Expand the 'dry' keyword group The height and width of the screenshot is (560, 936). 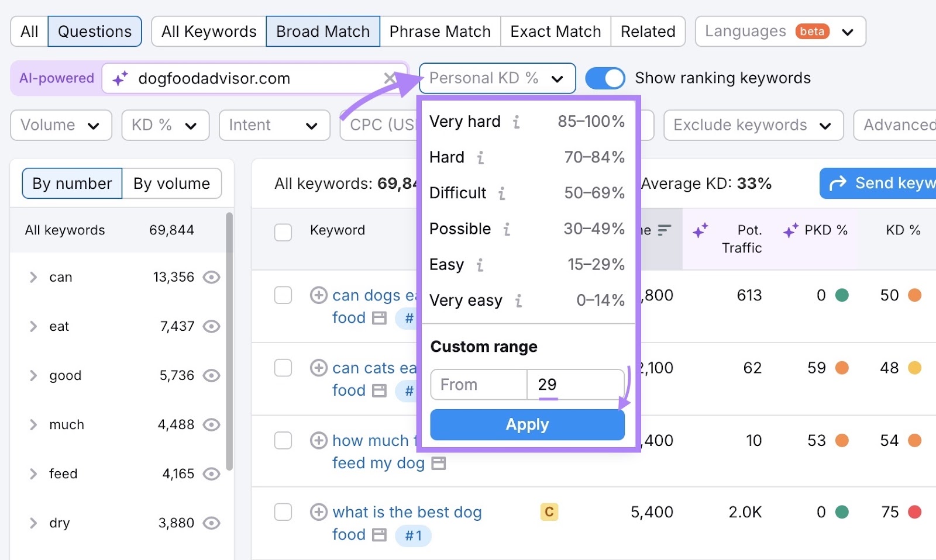point(33,523)
